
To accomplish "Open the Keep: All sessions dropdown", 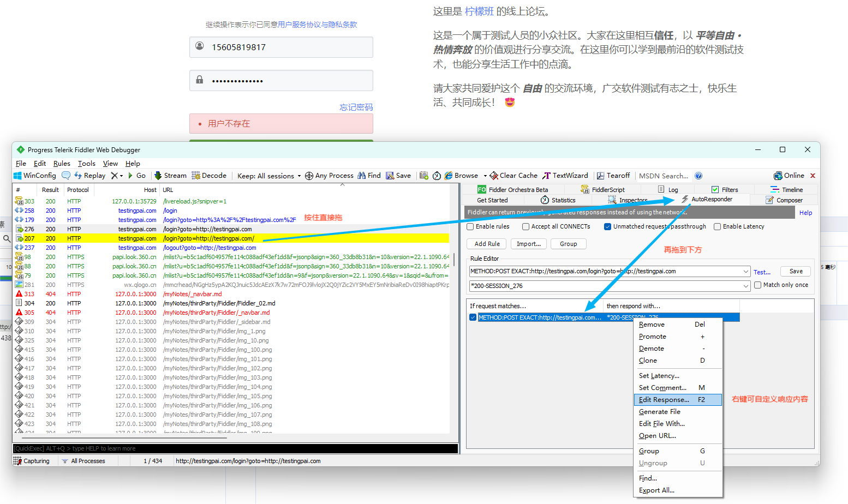I will tap(269, 176).
